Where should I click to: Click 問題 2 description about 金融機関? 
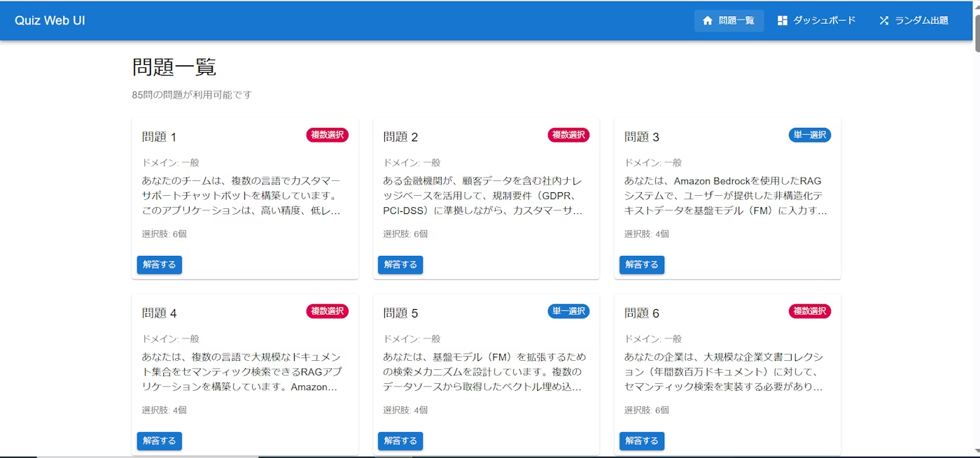pos(484,196)
